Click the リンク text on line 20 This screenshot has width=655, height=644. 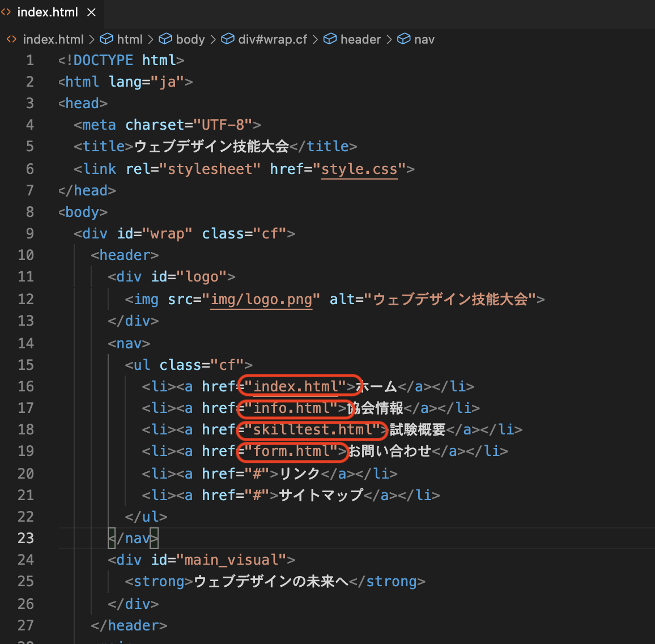click(300, 474)
